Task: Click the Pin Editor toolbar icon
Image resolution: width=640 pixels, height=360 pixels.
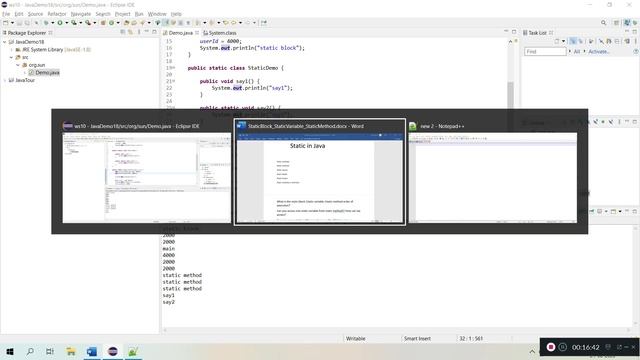Action: (x=264, y=23)
